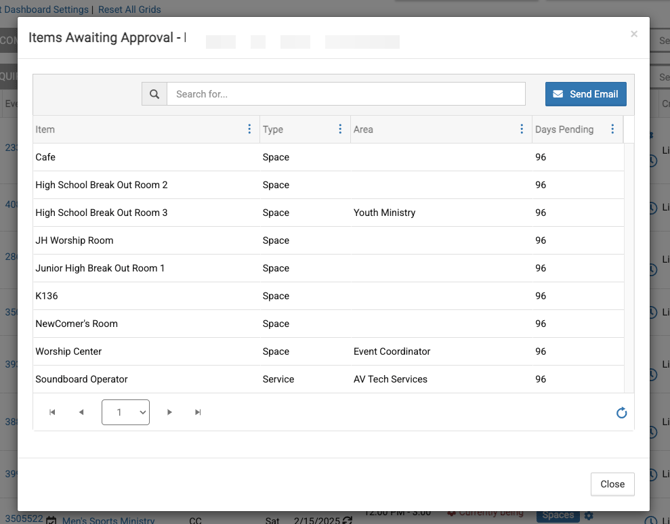Go to the previous page
This screenshot has height=524, width=670.
click(x=81, y=412)
